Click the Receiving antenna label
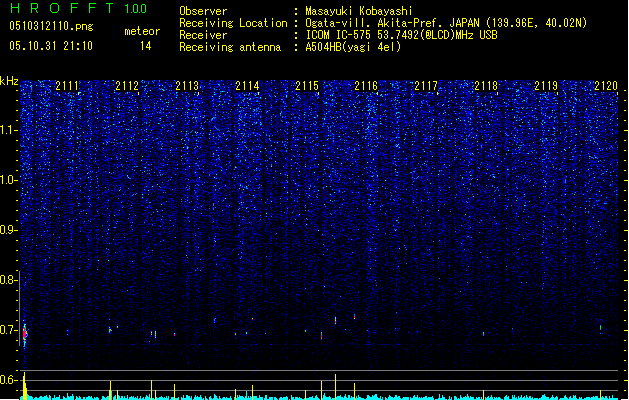This screenshot has height=400, width=629. 230,47
